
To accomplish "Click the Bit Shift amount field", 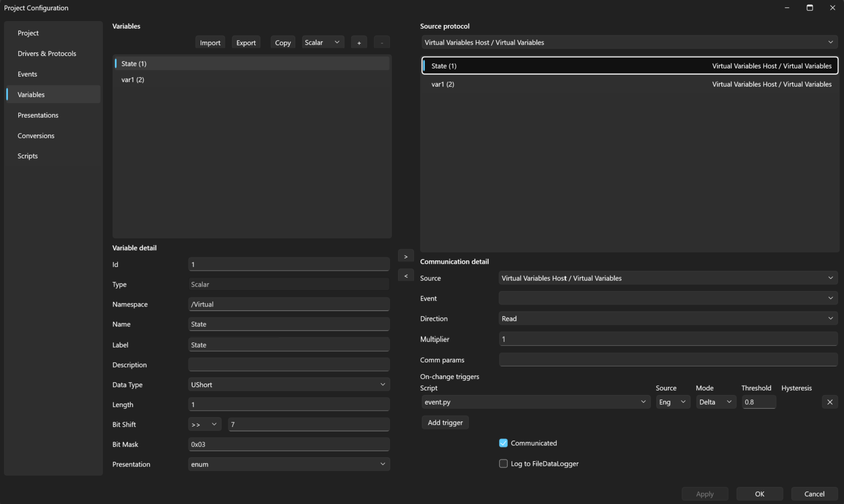I will tap(309, 425).
